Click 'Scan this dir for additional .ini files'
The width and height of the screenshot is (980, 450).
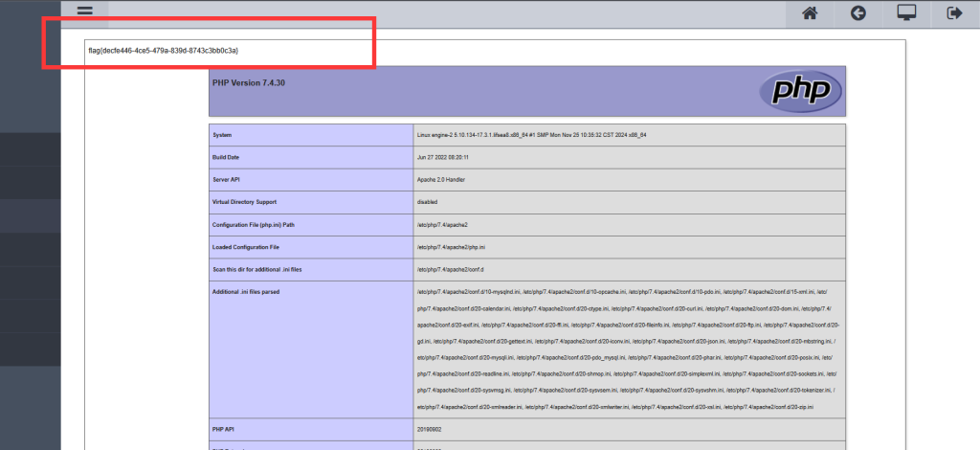257,269
